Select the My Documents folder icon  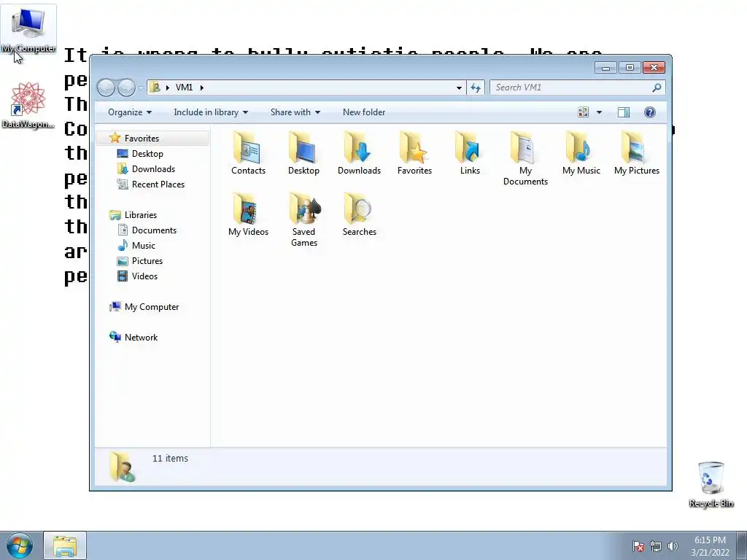(525, 158)
